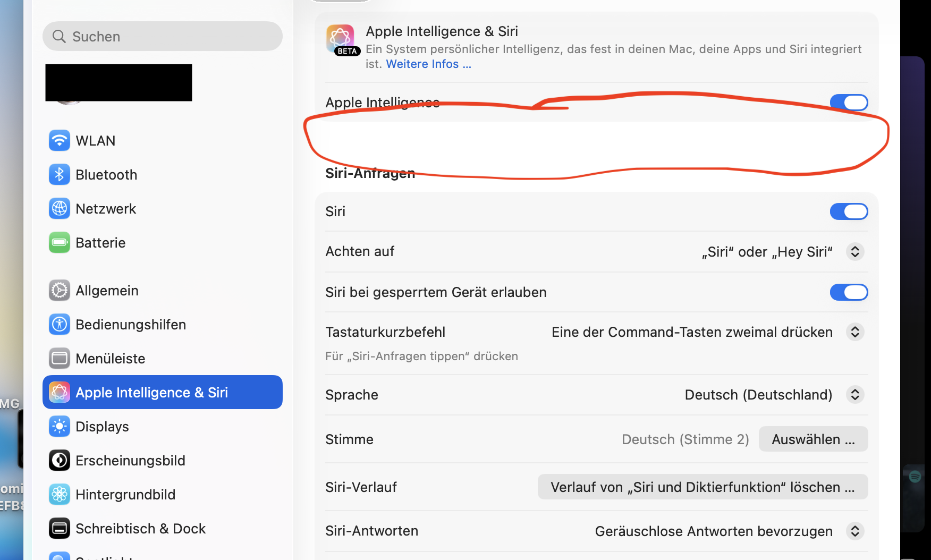The height and width of the screenshot is (560, 931).
Task: Click the Bluetooth icon in sidebar
Action: pos(60,175)
